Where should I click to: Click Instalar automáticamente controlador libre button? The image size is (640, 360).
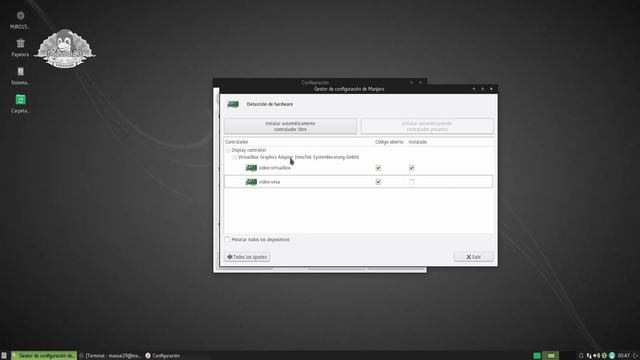(290, 126)
